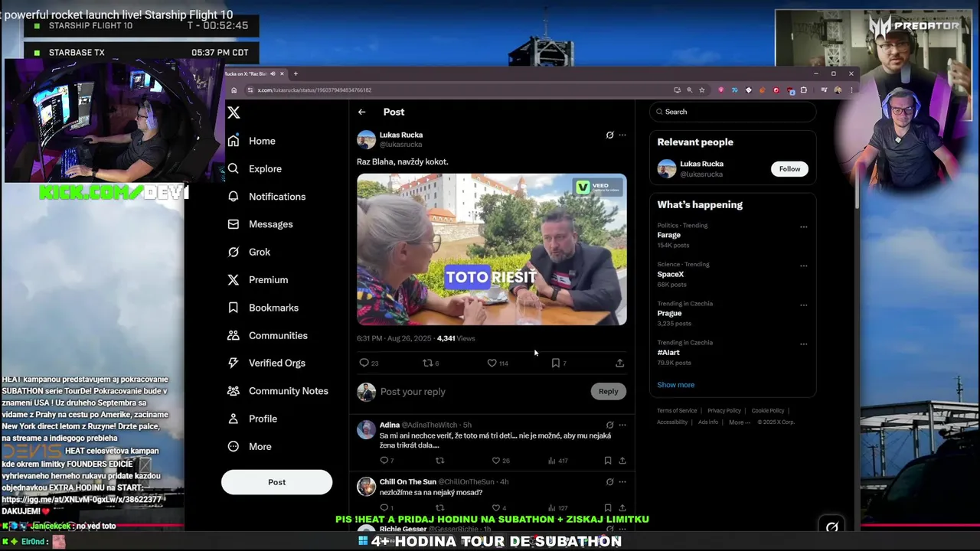This screenshot has width=980, height=551.
Task: Mute the tab using its speaker icon
Action: (273, 73)
